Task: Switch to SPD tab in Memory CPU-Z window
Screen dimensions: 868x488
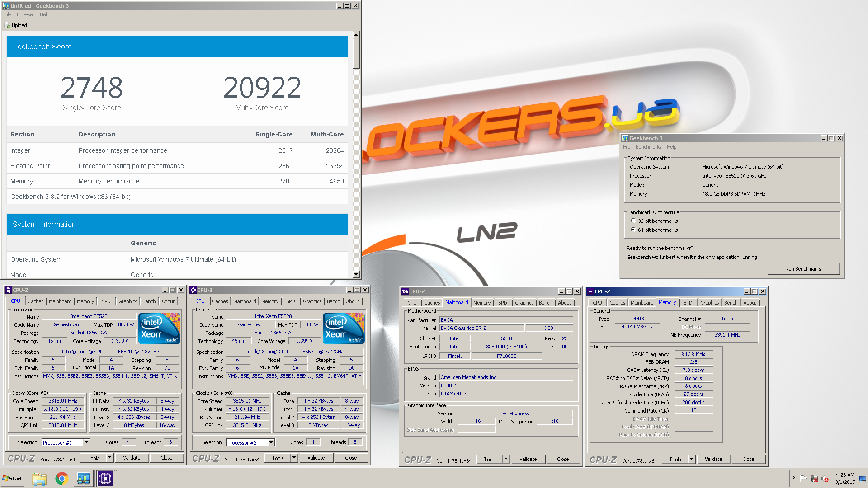Action: click(688, 303)
